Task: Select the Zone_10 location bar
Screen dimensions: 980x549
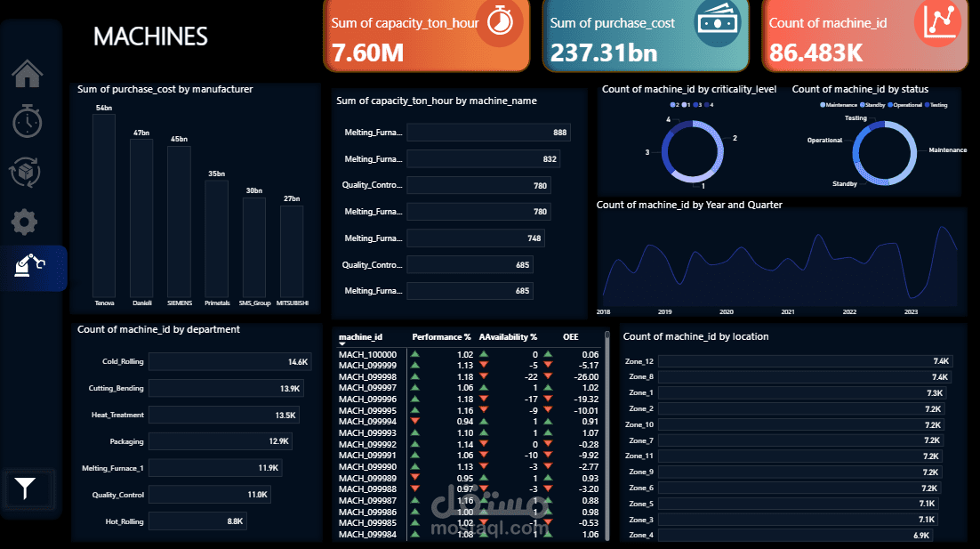Action: pyautogui.click(x=801, y=424)
